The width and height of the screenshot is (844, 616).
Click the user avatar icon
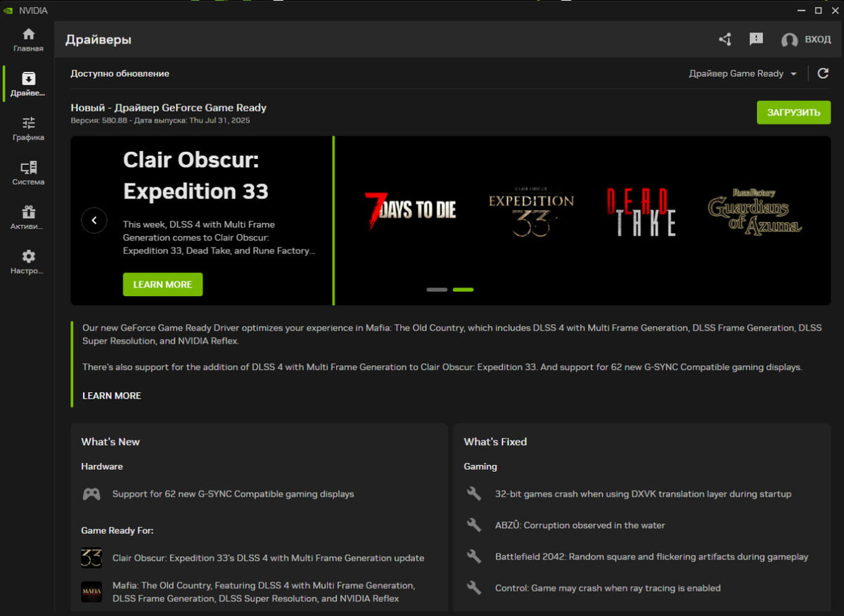789,40
